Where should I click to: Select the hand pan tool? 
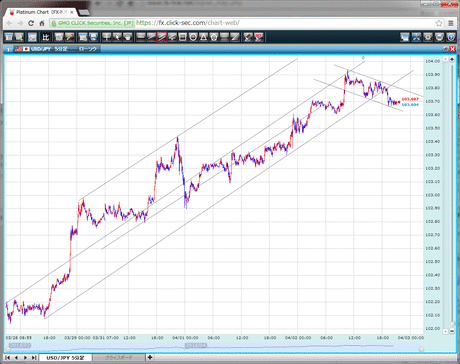click(x=128, y=37)
